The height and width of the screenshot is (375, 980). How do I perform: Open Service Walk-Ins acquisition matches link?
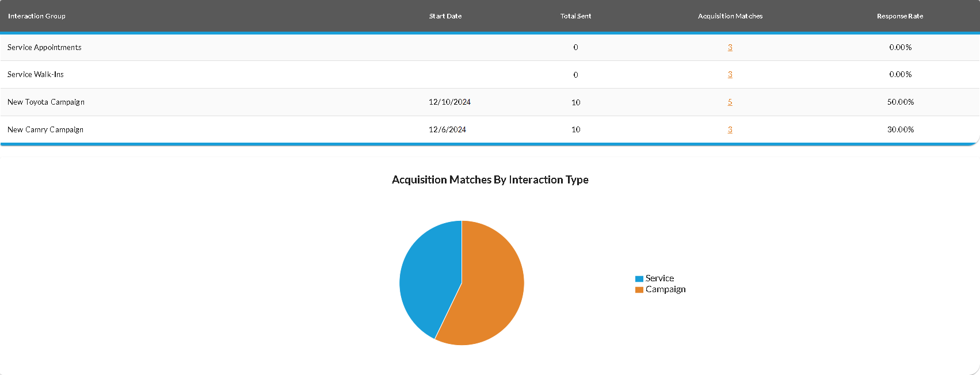coord(730,74)
